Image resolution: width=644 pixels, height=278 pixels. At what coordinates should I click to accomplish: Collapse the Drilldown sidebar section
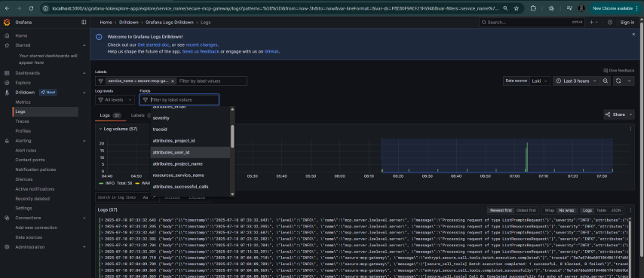84,92
